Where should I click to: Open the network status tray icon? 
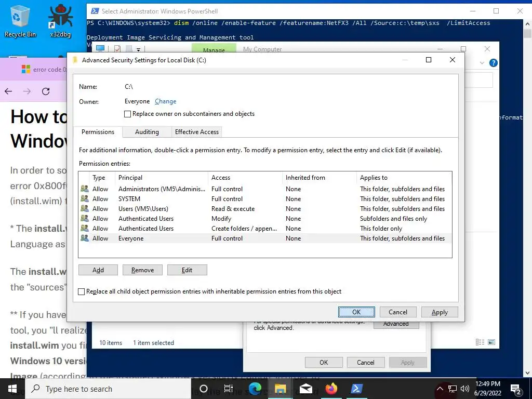[453, 389]
